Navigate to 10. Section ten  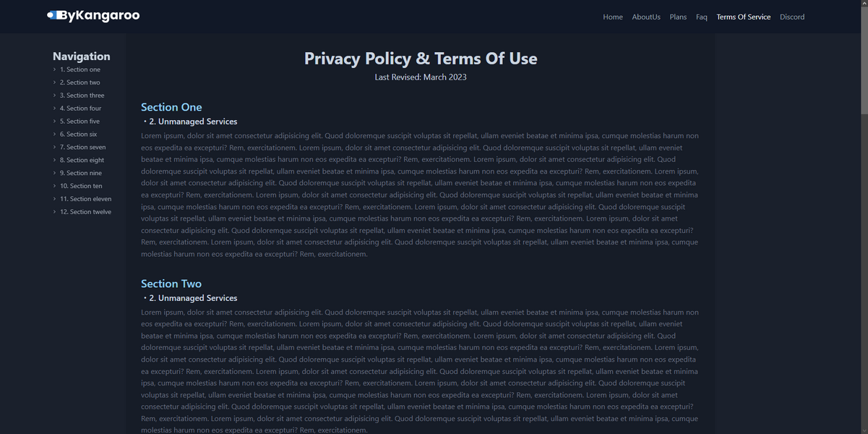(81, 186)
